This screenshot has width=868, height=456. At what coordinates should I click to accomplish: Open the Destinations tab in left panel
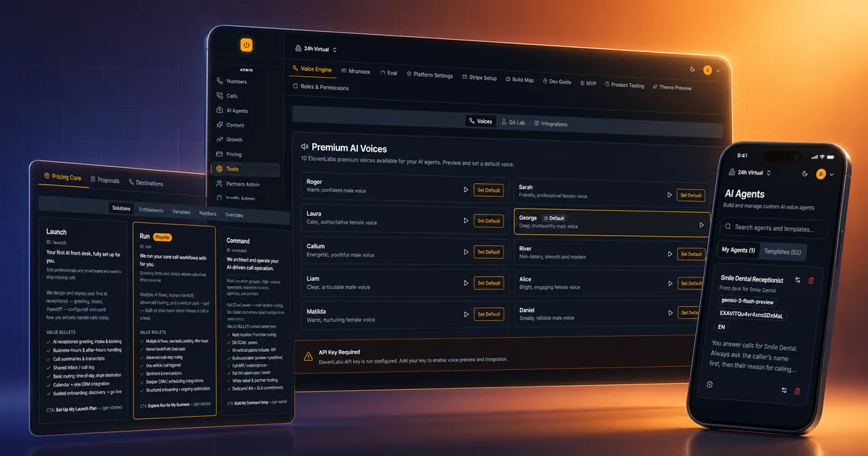(145, 183)
